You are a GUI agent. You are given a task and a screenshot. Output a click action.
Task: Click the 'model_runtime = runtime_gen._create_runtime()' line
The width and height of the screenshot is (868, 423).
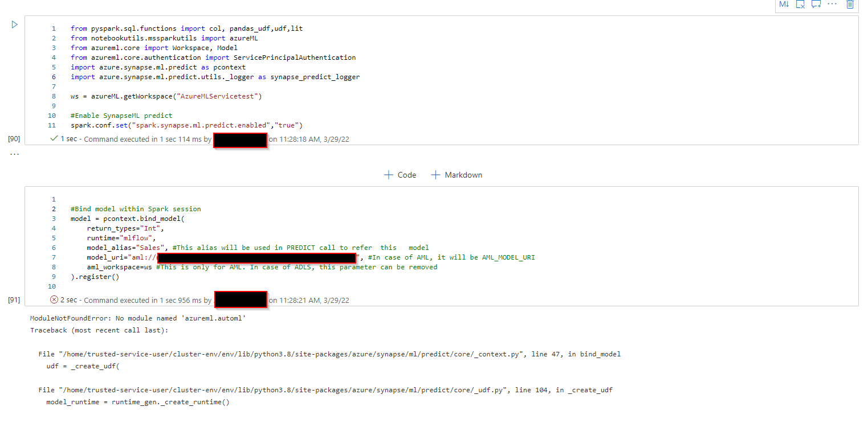(x=138, y=402)
